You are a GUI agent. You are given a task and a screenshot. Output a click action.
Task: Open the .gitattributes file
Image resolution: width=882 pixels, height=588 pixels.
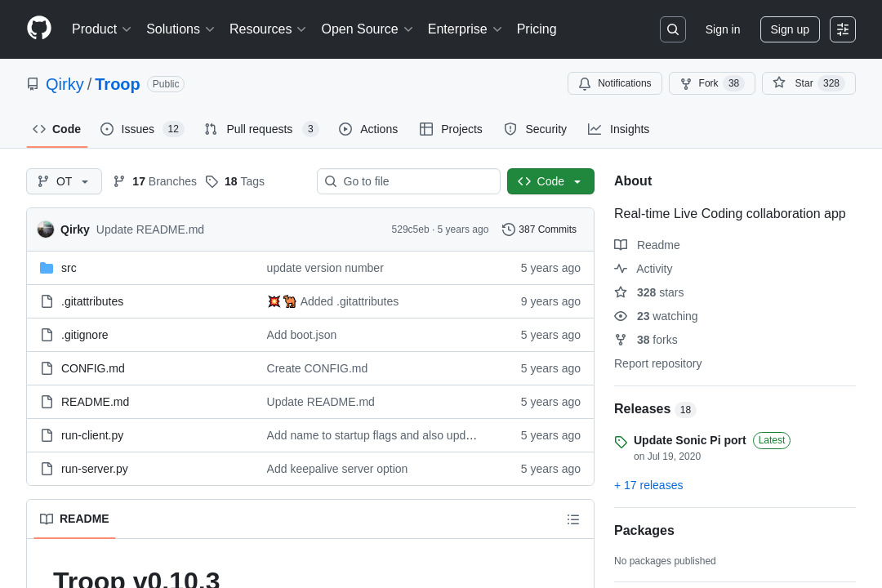click(92, 301)
